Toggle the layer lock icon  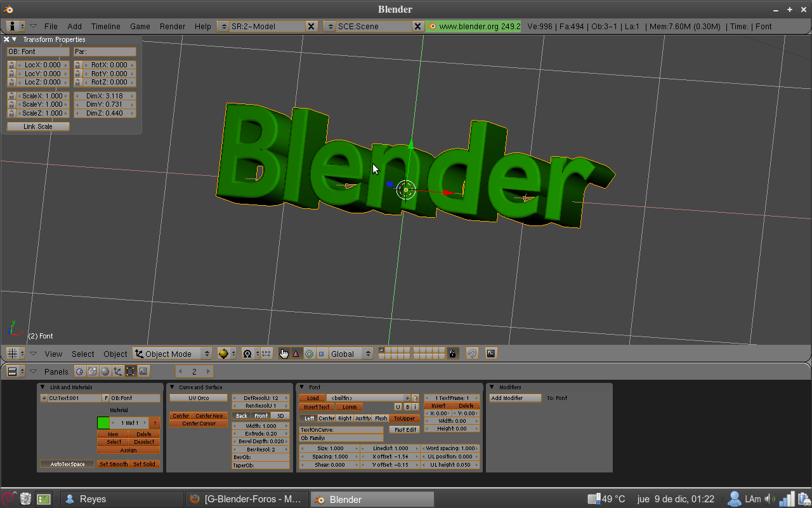coord(452,354)
